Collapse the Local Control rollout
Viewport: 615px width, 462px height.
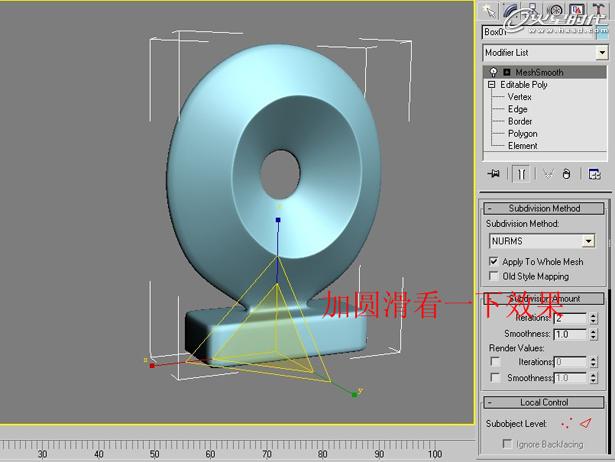pos(545,402)
